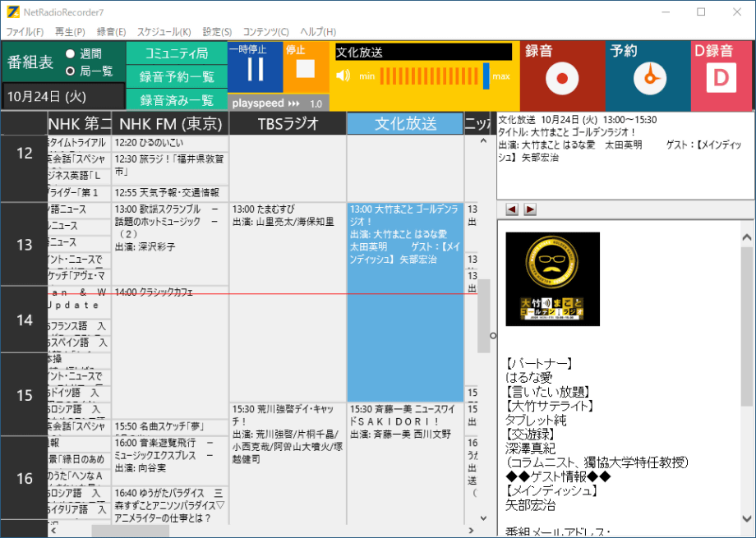This screenshot has width=756, height=538.
Task: Select 15:30 斉藤一美 ニュースワイド program
Action: (405, 464)
